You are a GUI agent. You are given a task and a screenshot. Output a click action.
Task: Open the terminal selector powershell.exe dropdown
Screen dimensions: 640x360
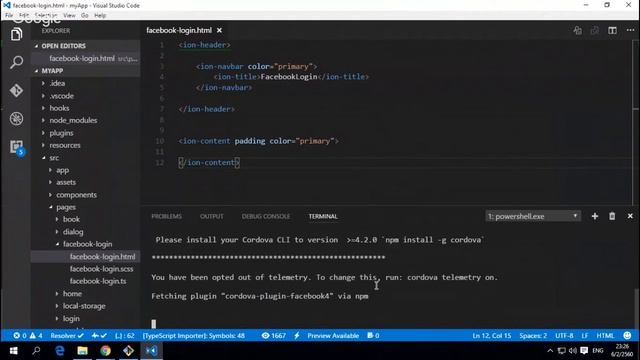533,216
